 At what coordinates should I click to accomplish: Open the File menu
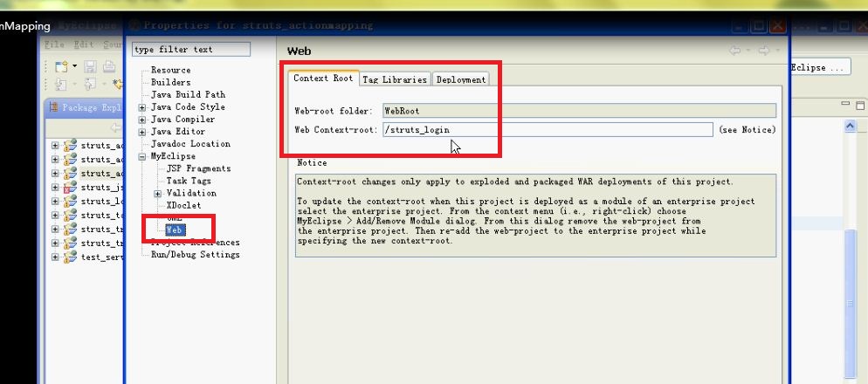54,45
